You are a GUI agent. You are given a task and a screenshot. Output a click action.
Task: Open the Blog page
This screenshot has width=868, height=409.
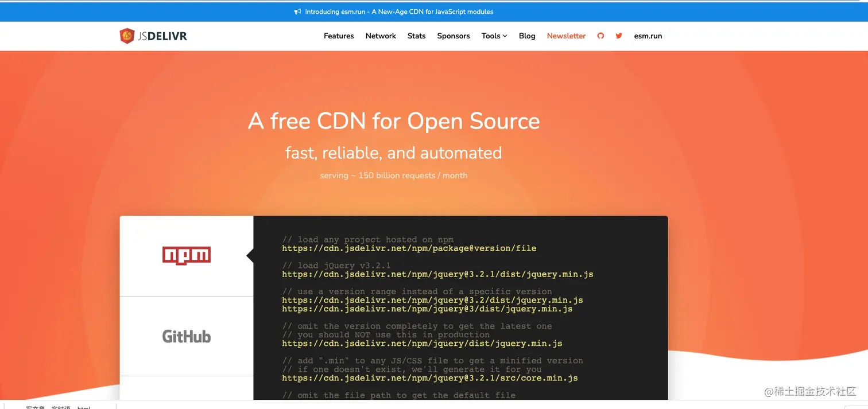[x=527, y=36]
